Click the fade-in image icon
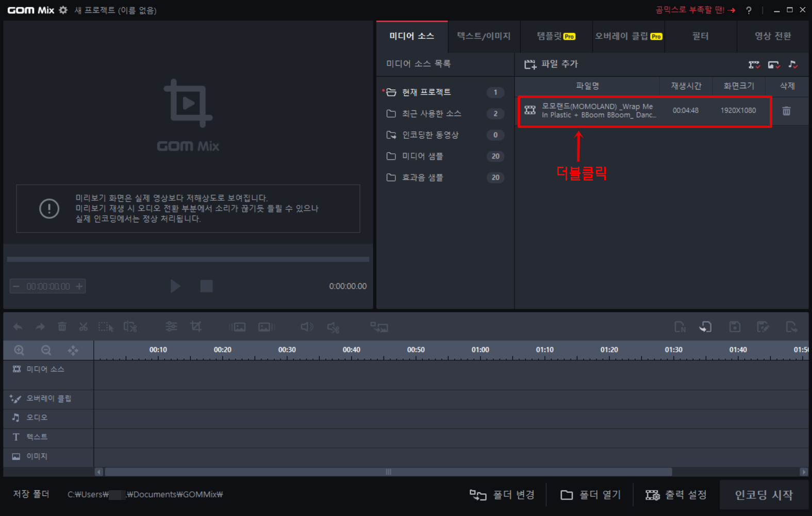812x516 pixels. [x=237, y=327]
